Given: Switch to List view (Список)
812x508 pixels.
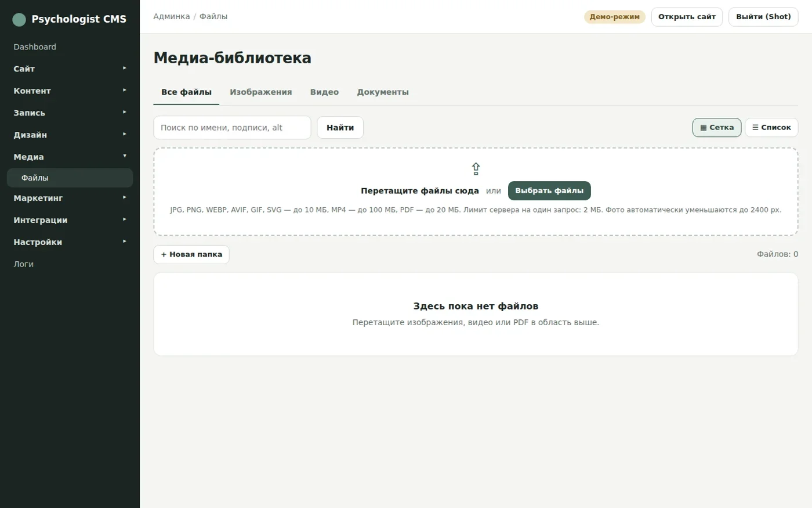Looking at the screenshot, I should tap(771, 128).
